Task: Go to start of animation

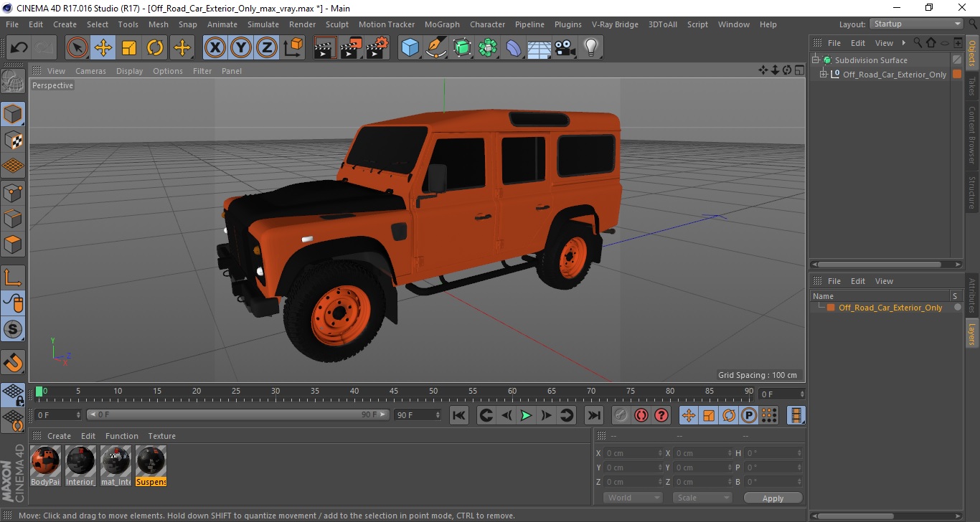Action: click(459, 415)
